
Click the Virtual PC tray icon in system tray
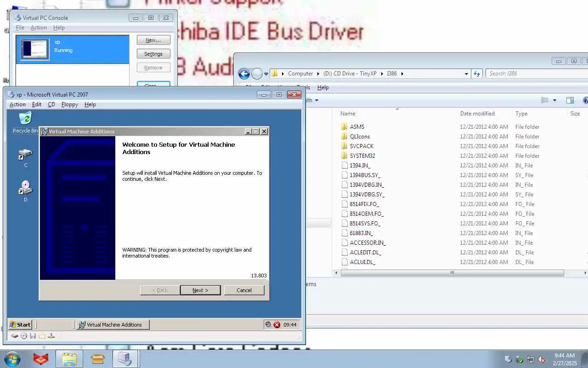[x=508, y=359]
